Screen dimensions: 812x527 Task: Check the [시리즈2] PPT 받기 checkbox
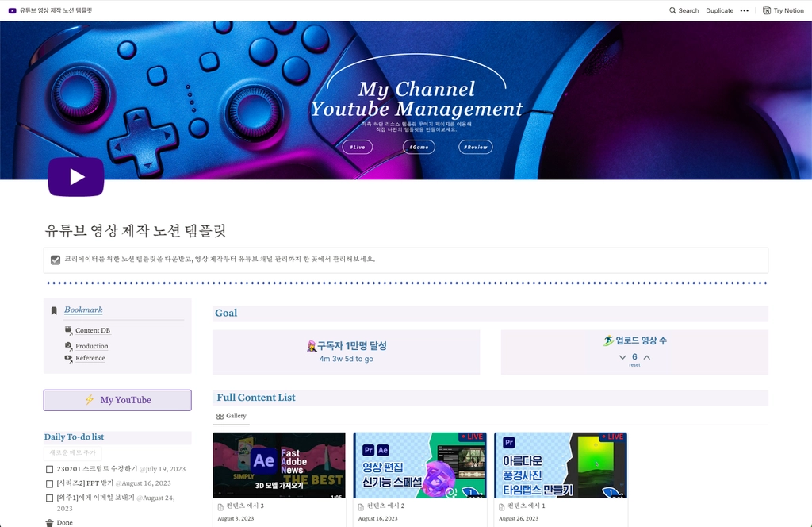50,483
